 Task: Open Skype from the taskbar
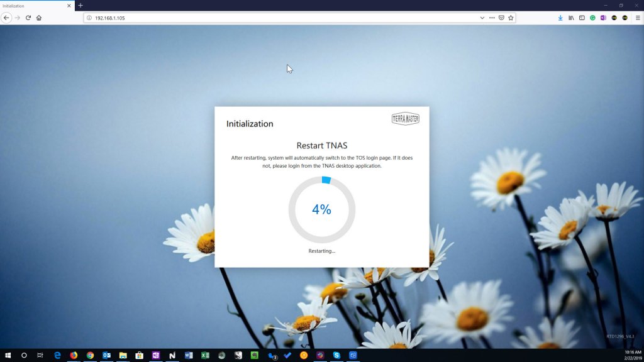click(x=337, y=356)
